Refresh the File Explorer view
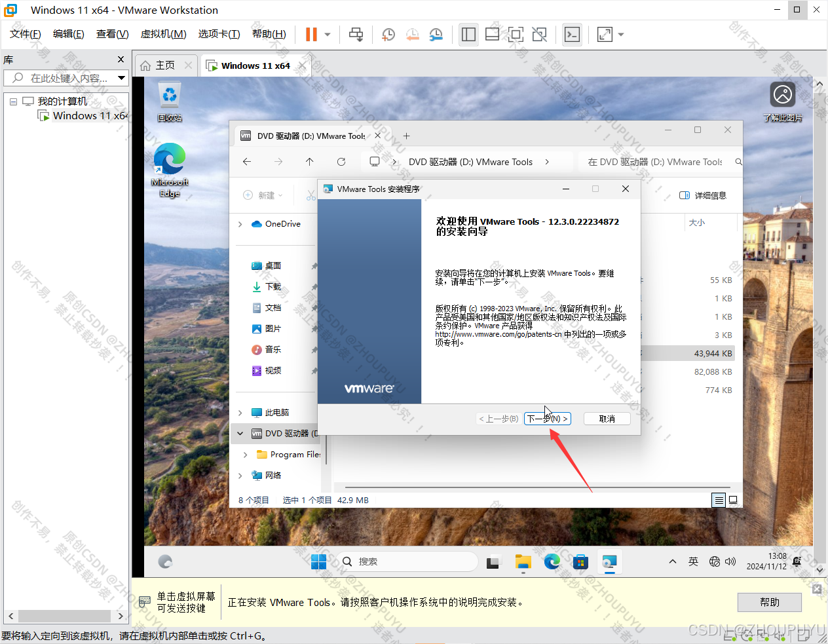The image size is (828, 644). click(x=341, y=162)
